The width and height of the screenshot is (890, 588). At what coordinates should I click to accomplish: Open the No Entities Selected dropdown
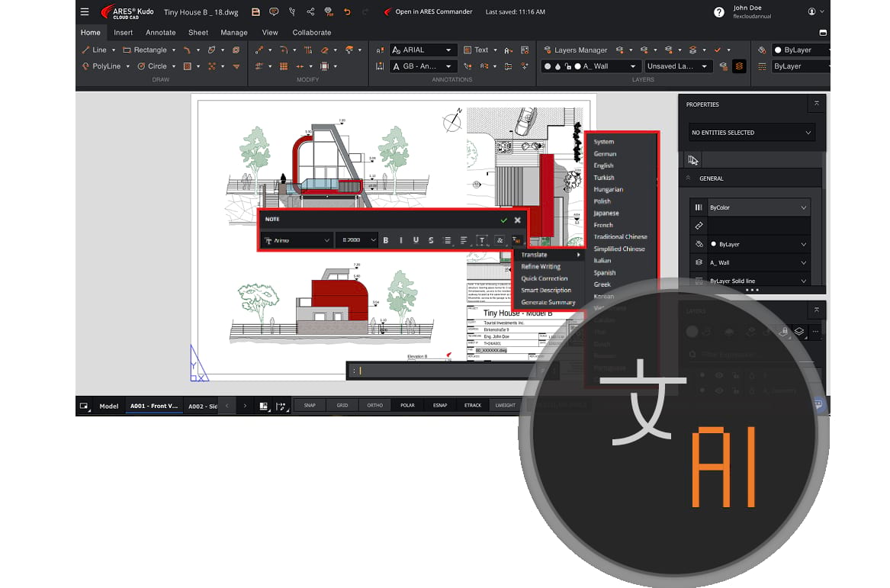point(751,132)
